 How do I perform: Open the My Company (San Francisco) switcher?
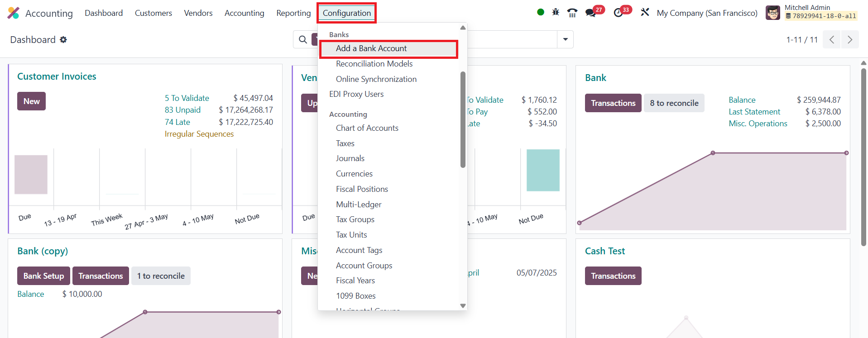pyautogui.click(x=707, y=13)
